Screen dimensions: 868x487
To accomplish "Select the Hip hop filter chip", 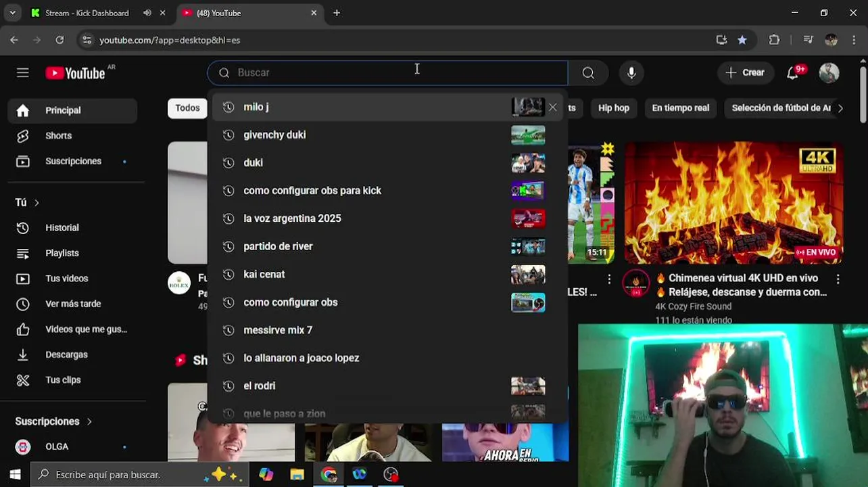I will [614, 108].
